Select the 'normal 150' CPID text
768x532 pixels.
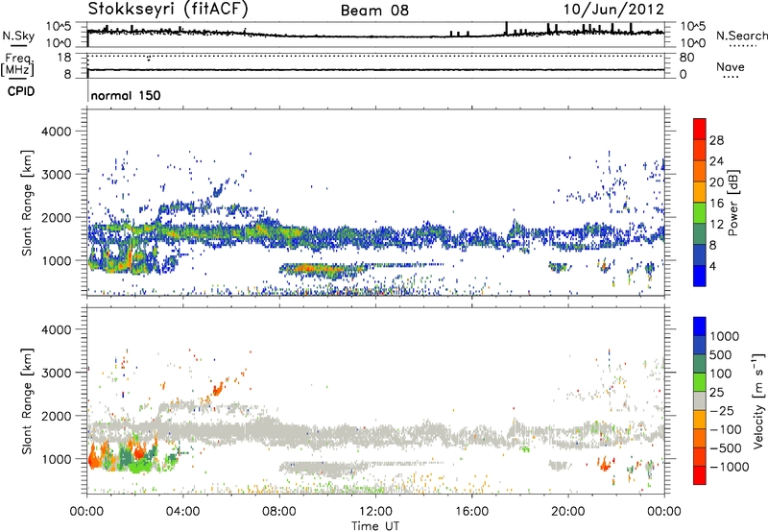tap(126, 95)
